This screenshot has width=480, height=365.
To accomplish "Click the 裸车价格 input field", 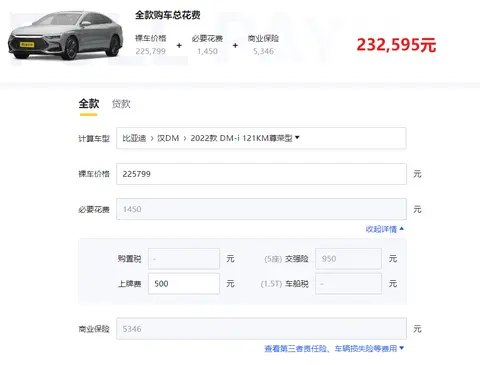I will [261, 174].
